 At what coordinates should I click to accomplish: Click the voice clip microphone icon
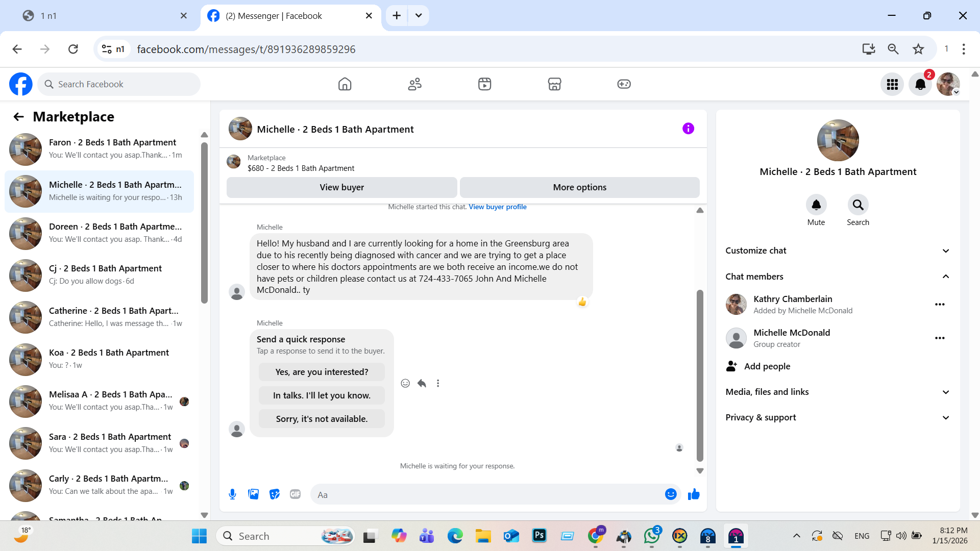pos(232,494)
